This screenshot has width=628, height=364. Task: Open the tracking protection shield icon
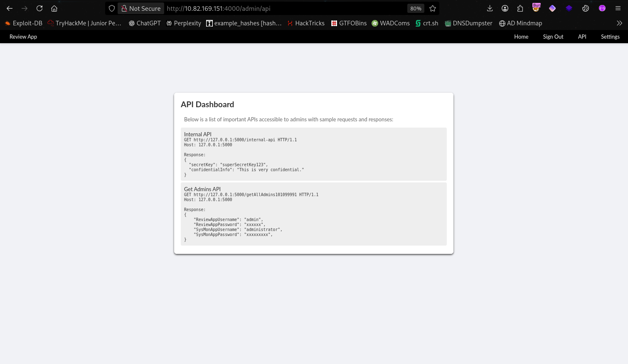coord(112,8)
